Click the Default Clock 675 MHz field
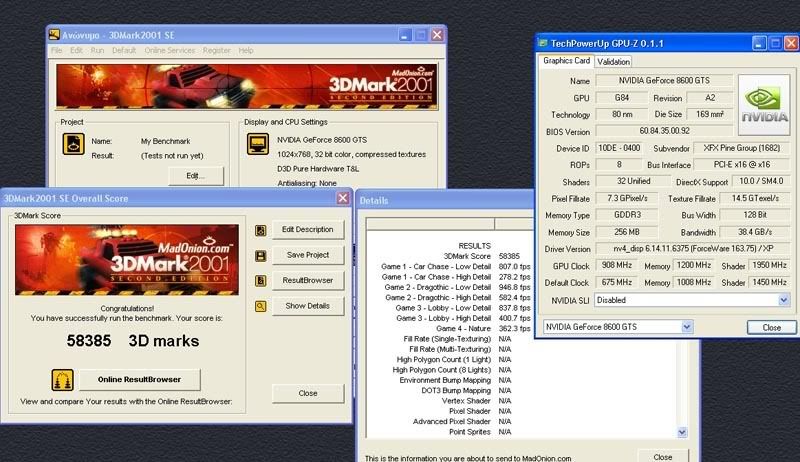The width and height of the screenshot is (800, 462). tap(616, 282)
